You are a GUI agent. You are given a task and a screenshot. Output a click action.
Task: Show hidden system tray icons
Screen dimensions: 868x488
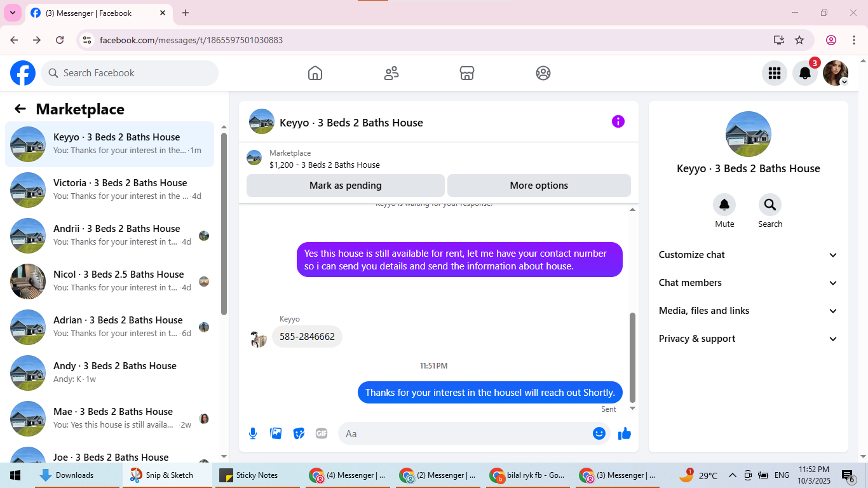(732, 475)
